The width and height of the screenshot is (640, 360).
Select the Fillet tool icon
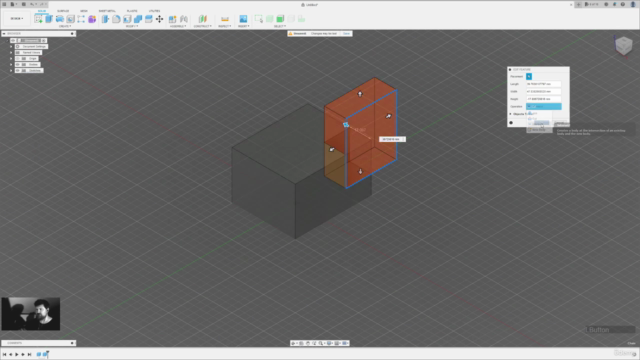(x=116, y=19)
